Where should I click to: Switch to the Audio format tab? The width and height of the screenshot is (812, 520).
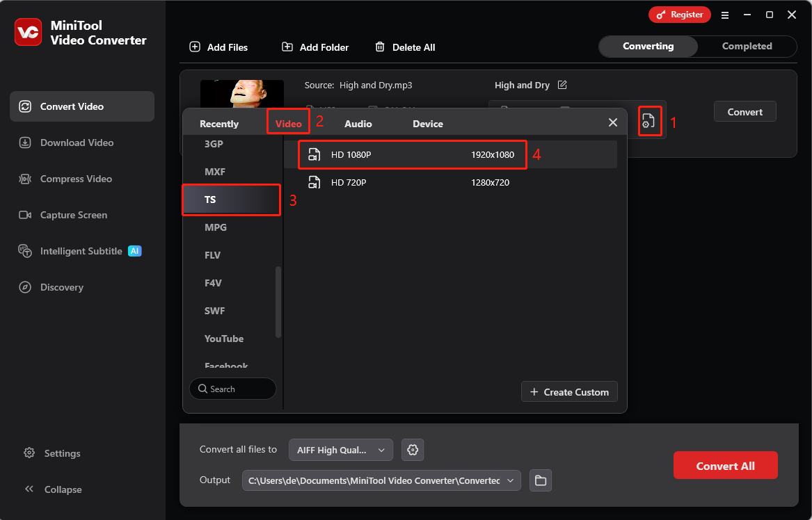coord(358,123)
